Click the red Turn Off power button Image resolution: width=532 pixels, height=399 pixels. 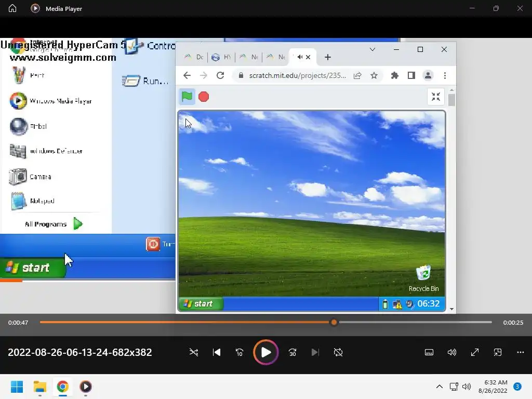pos(153,244)
